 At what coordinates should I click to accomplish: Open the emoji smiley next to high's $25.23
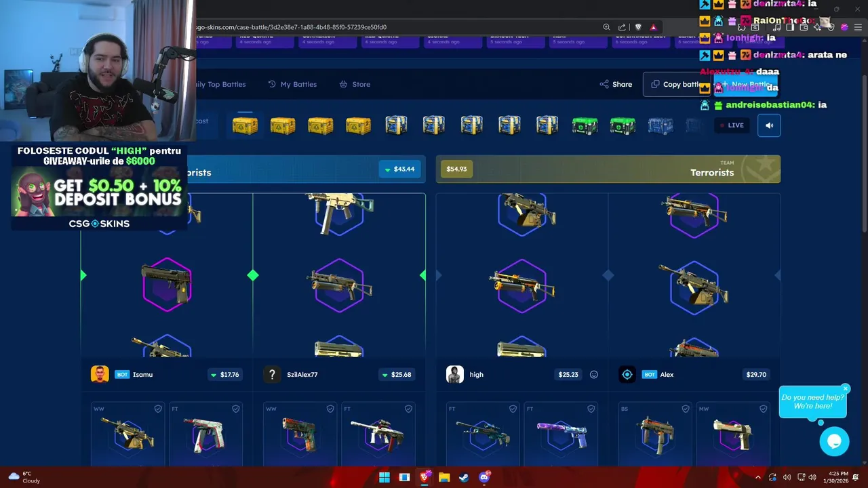(594, 374)
